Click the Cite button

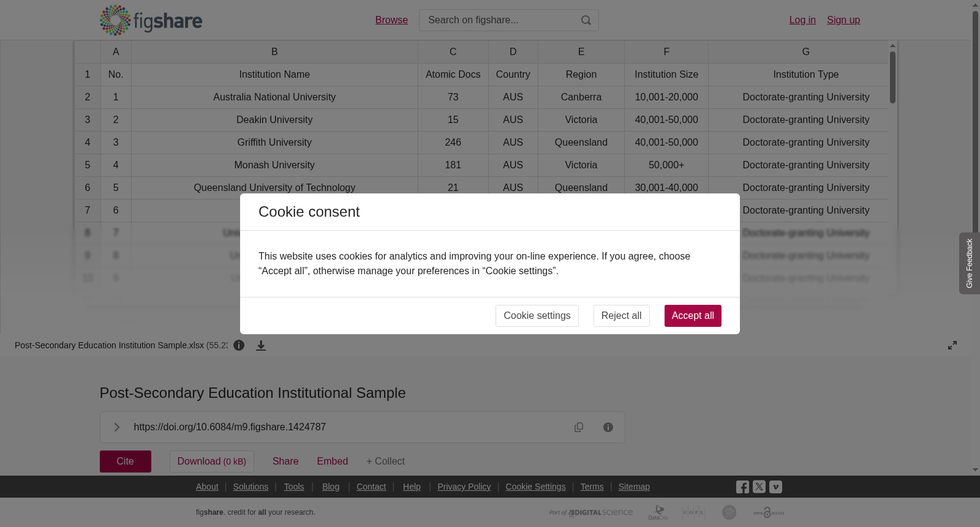tap(126, 462)
